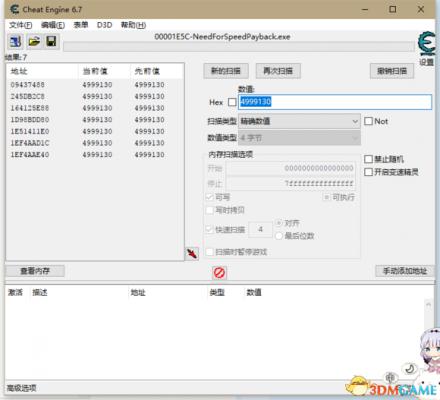Click the scan progress bar

point(239,47)
